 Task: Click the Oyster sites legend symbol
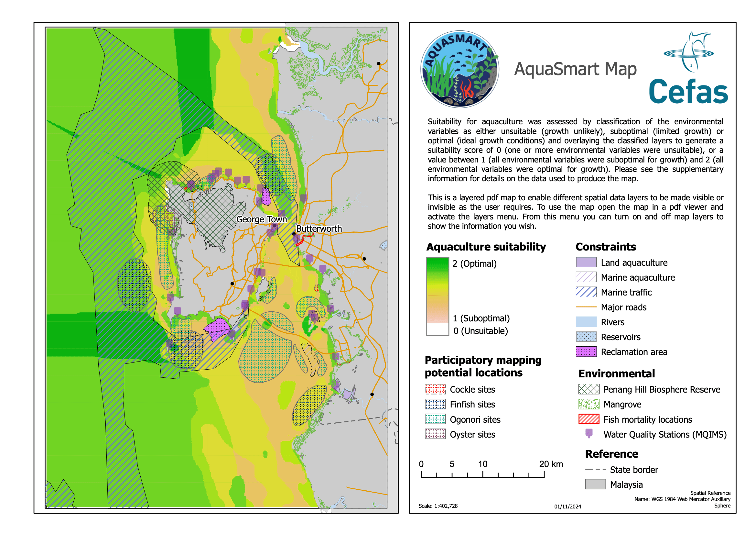435,434
